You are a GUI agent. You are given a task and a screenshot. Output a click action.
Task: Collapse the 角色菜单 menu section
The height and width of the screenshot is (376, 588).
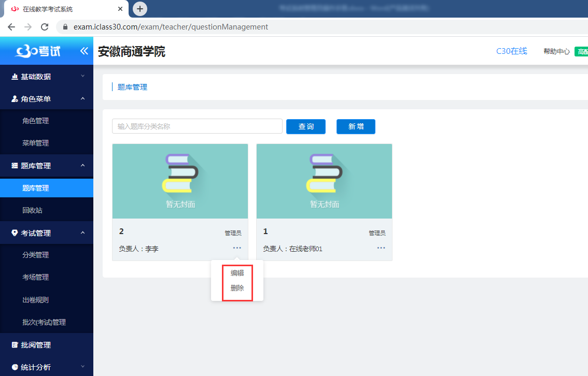point(46,99)
